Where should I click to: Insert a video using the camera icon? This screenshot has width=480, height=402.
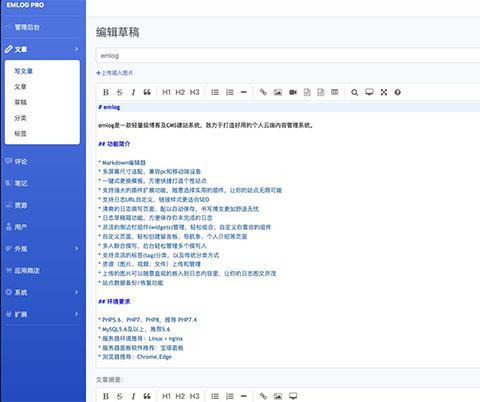pos(293,92)
